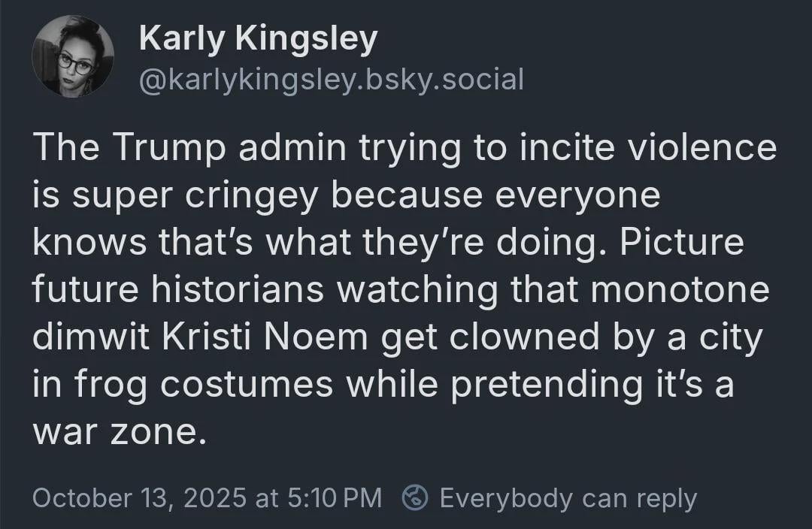Open the "Everybody can reply" setting

pyautogui.click(x=568, y=497)
